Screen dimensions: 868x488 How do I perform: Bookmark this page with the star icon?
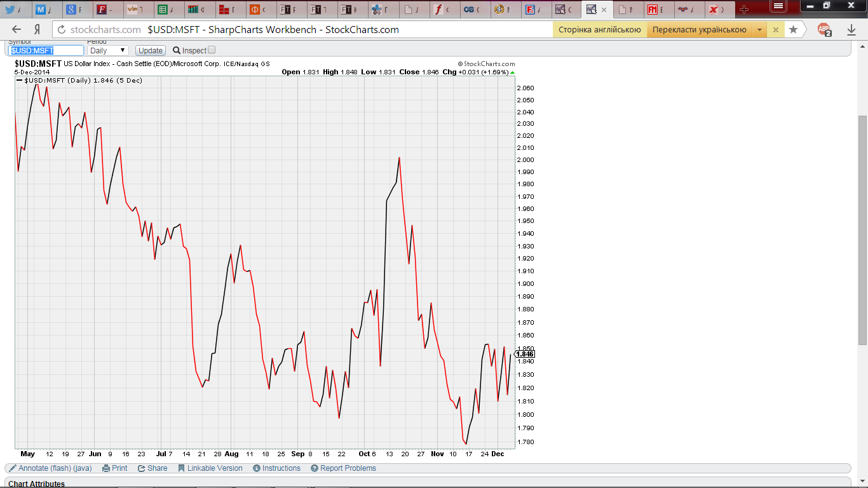[793, 30]
